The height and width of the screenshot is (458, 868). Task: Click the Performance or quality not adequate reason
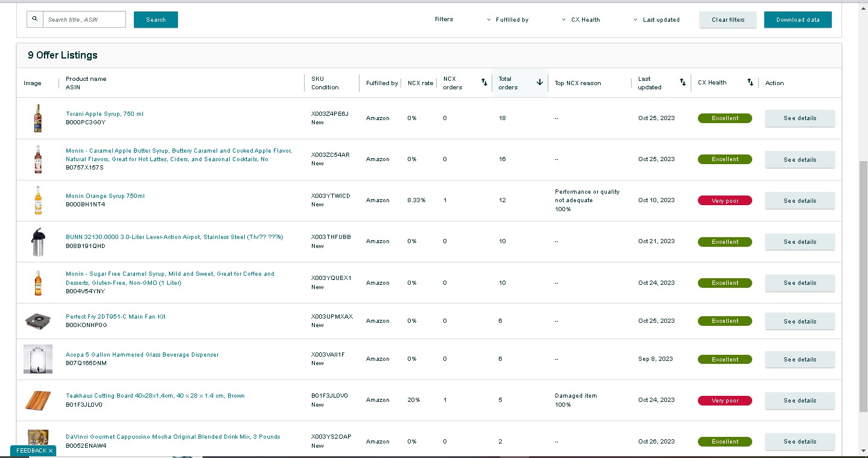(x=587, y=196)
